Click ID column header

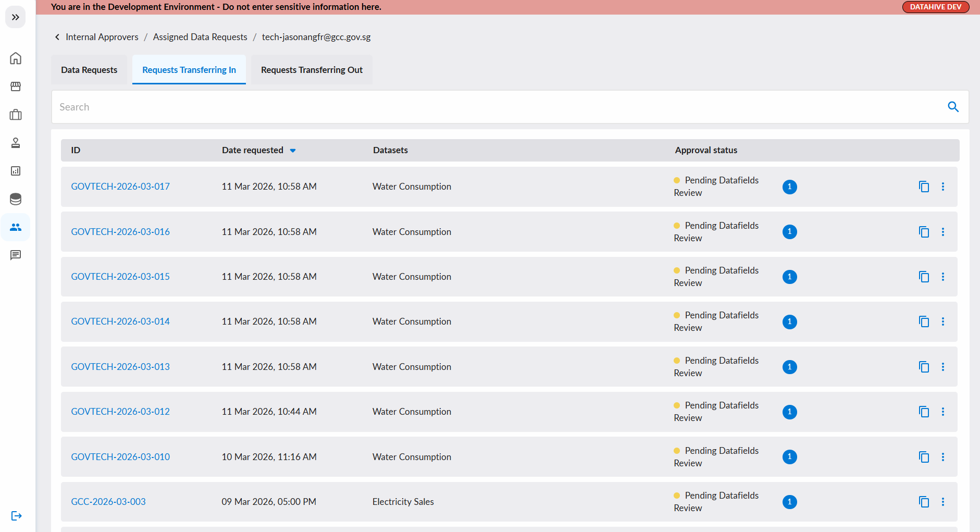[76, 150]
